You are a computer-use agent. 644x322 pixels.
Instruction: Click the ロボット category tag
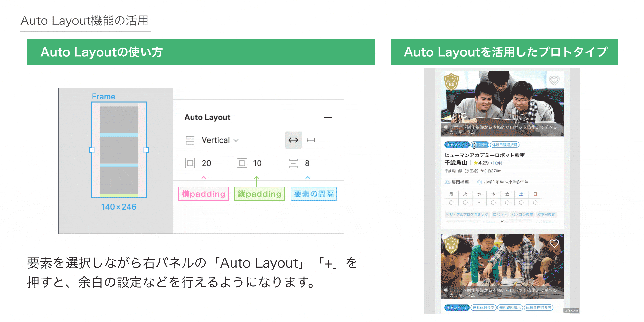(x=500, y=215)
